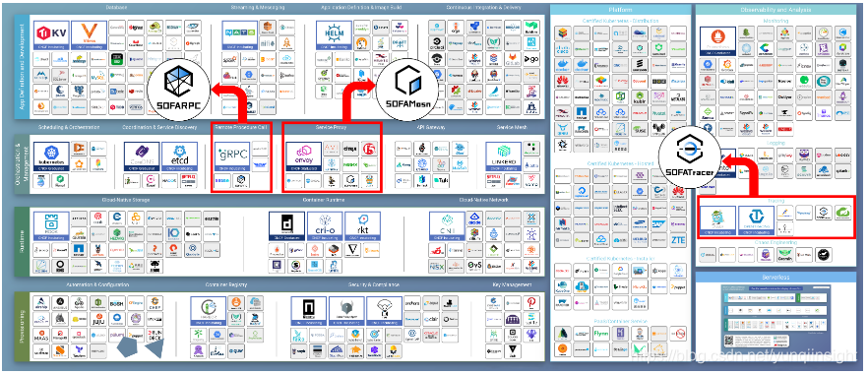The height and width of the screenshot is (374, 868).
Task: Select the SAP logo tile
Action: (658, 224)
